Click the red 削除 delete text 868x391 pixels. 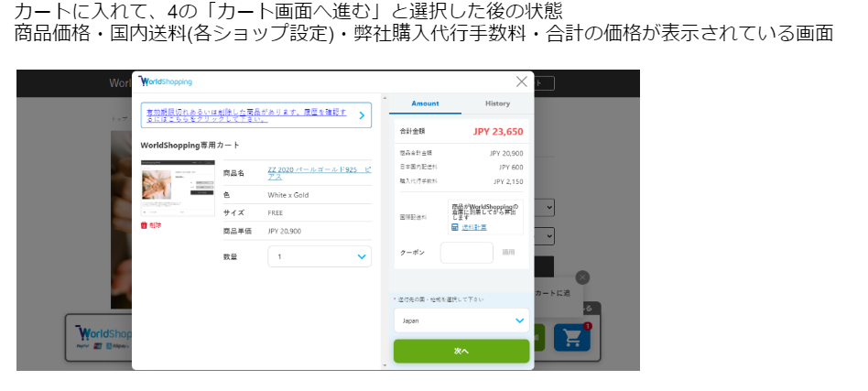156,225
